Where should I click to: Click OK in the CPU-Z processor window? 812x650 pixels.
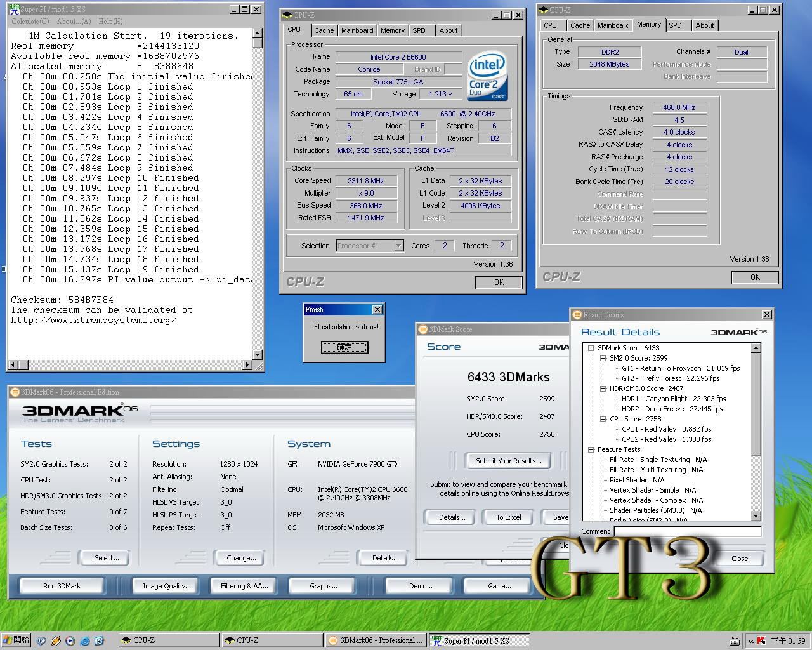coord(499,282)
